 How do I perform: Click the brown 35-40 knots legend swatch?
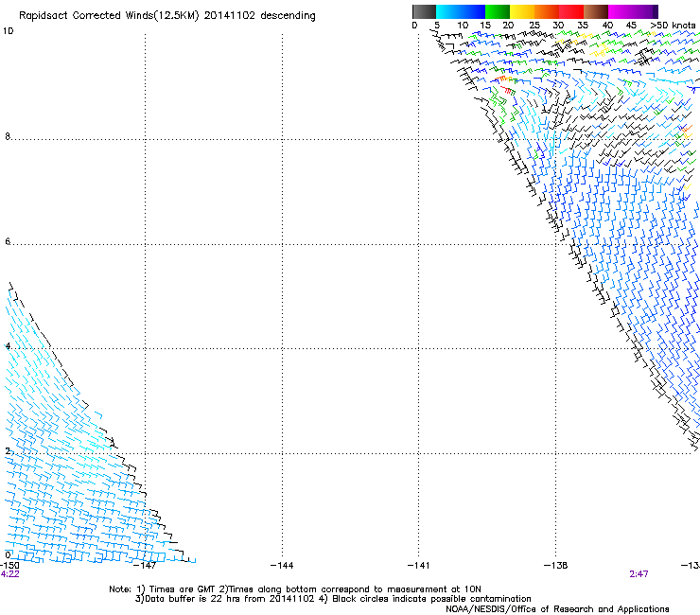coord(596,11)
